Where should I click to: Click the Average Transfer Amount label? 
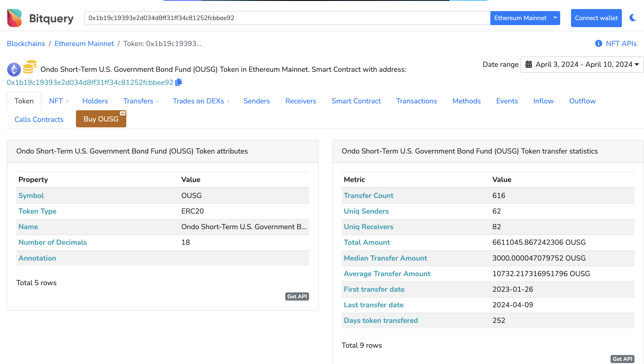(387, 274)
